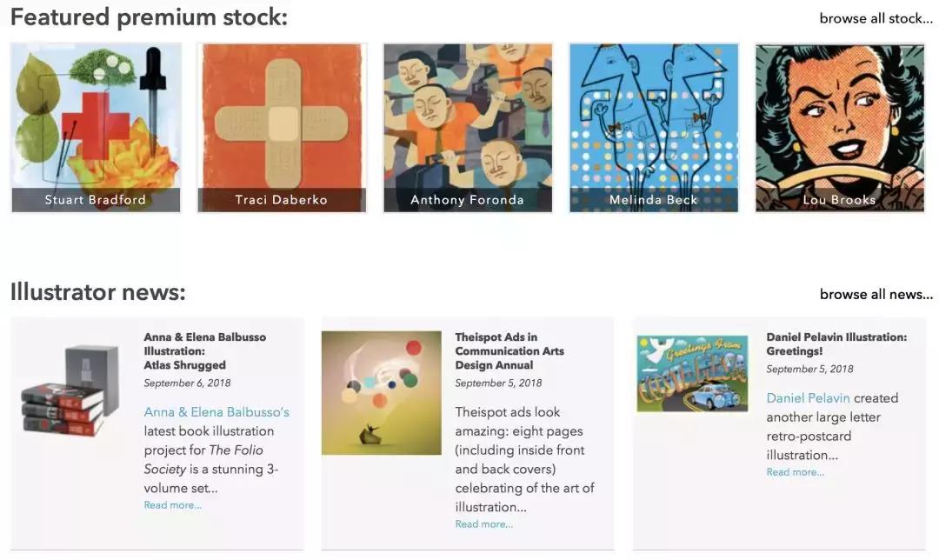The height and width of the screenshot is (560, 939).
Task: Click Anna & Elena Balbusso's name link
Action: pos(216,412)
